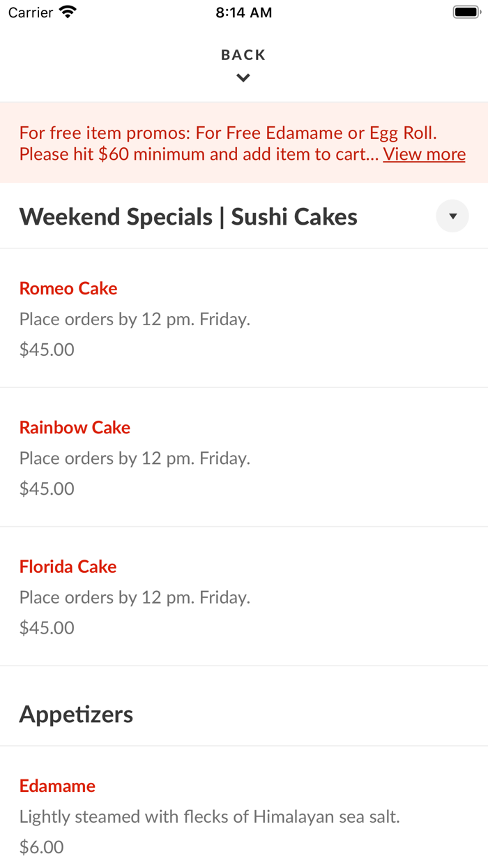This screenshot has height=868, width=488.
Task: Select Romeo Cake menu item
Action: click(68, 287)
